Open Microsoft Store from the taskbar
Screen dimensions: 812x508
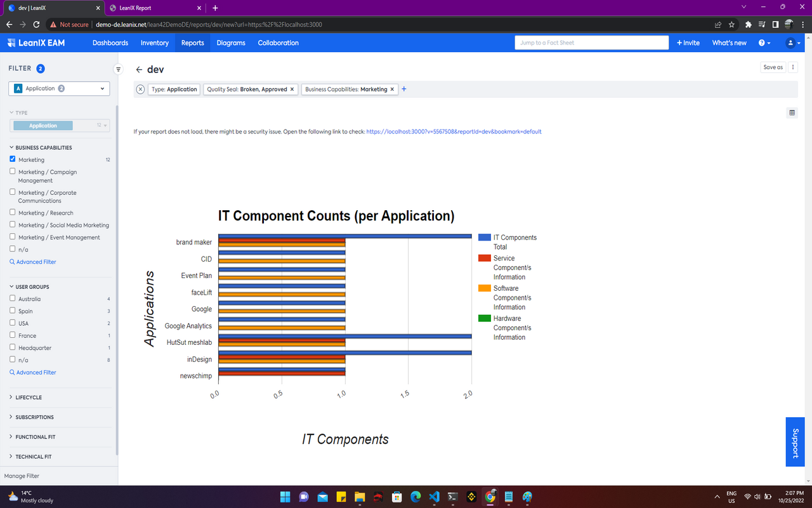coord(397,497)
